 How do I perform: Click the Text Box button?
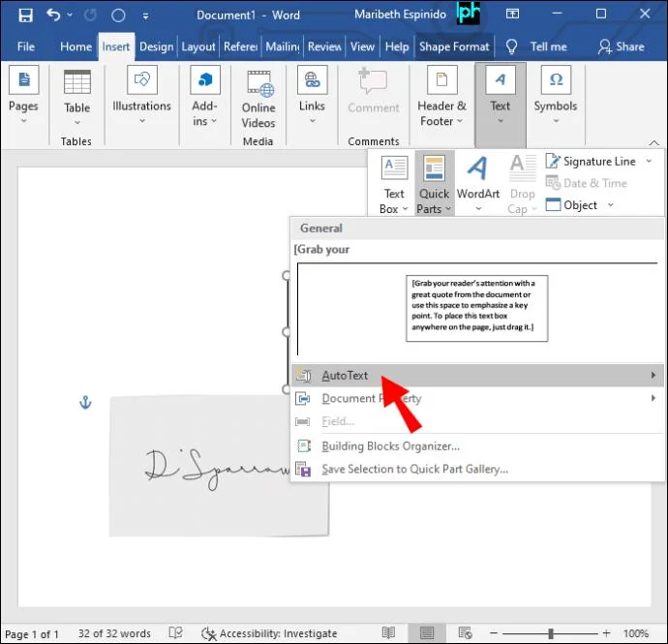pos(394,184)
